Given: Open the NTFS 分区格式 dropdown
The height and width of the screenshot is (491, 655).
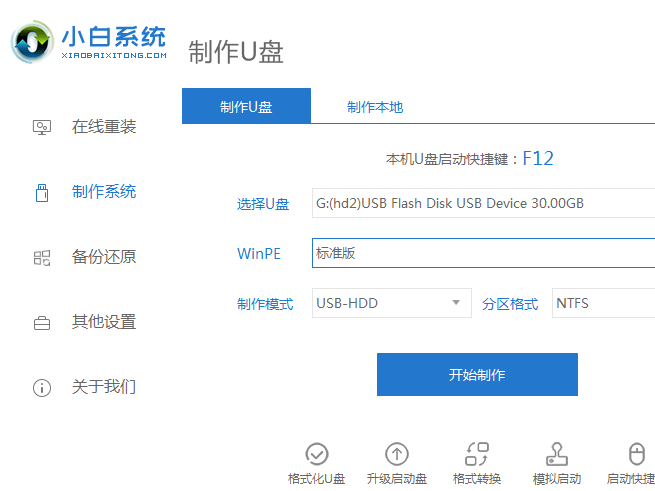Looking at the screenshot, I should (x=604, y=303).
